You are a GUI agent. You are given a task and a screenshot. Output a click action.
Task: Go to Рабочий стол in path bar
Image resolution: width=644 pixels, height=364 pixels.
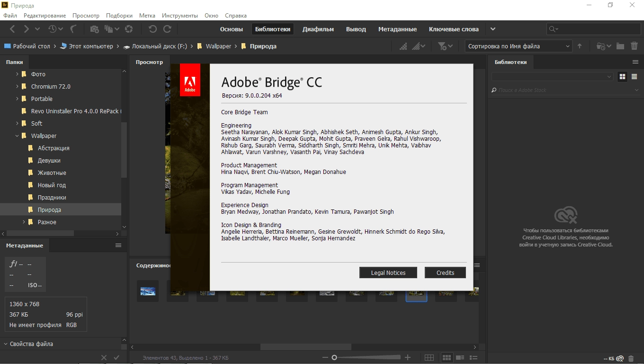point(27,46)
